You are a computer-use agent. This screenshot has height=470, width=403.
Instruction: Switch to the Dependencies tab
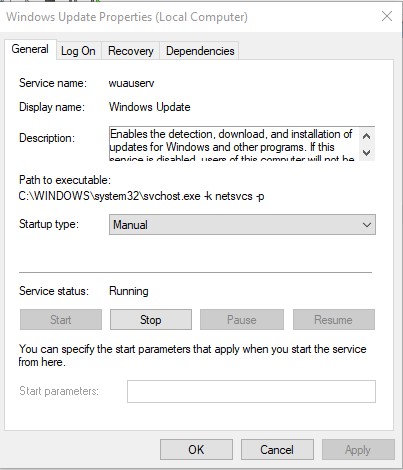coord(200,51)
